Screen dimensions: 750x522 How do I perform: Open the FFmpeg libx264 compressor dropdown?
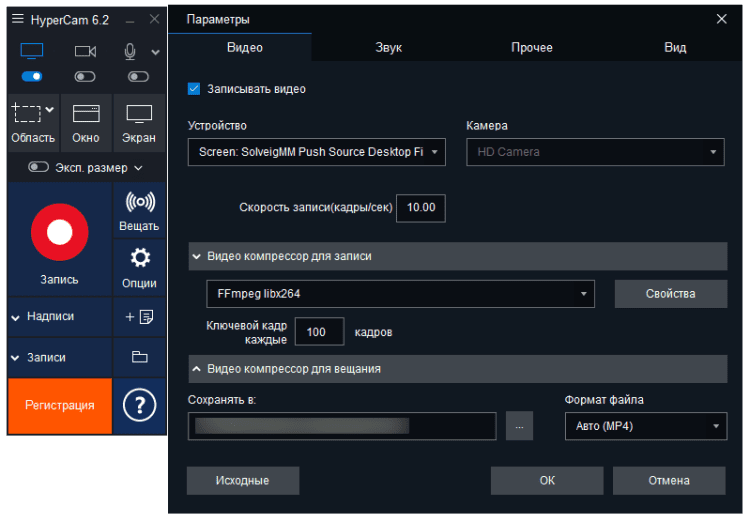[400, 294]
